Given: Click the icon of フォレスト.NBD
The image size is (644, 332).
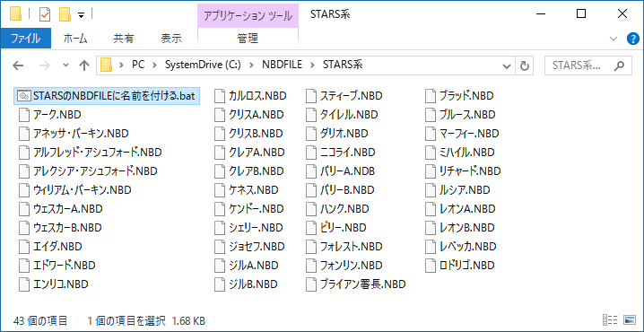Looking at the screenshot, I should point(311,247).
